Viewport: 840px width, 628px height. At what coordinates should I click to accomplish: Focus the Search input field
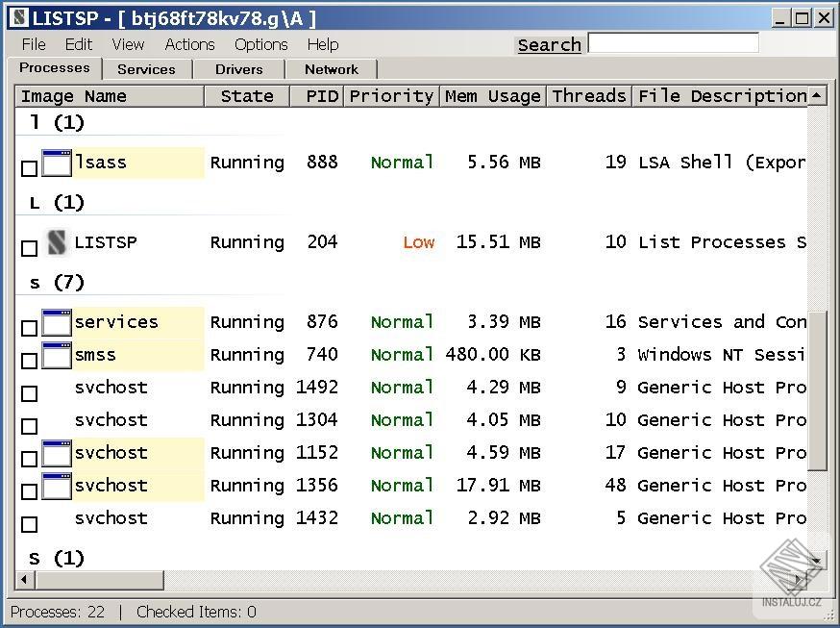(x=674, y=43)
